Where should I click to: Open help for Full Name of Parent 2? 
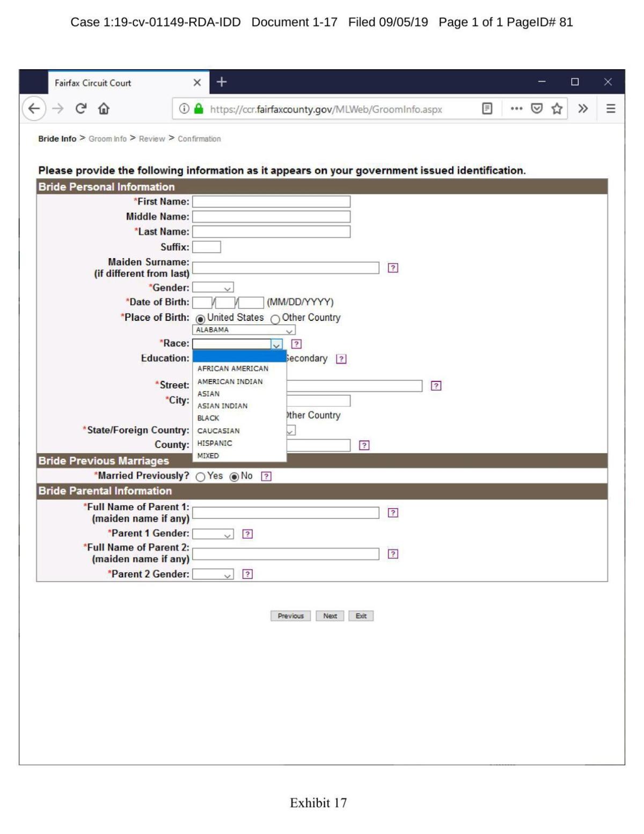[393, 554]
